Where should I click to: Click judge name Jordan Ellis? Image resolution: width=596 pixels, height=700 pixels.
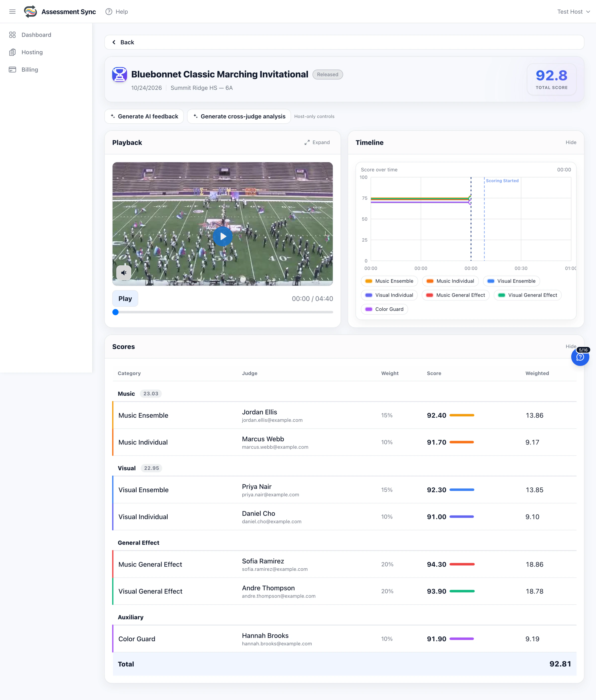260,412
